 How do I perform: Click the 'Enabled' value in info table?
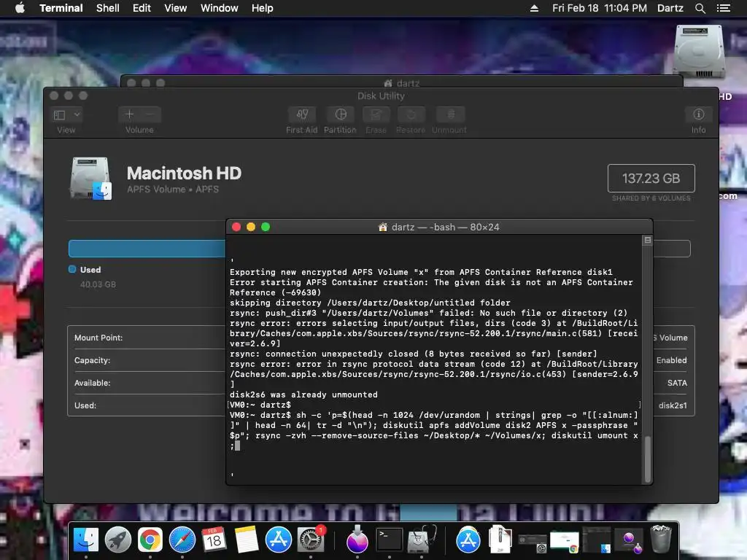(672, 360)
